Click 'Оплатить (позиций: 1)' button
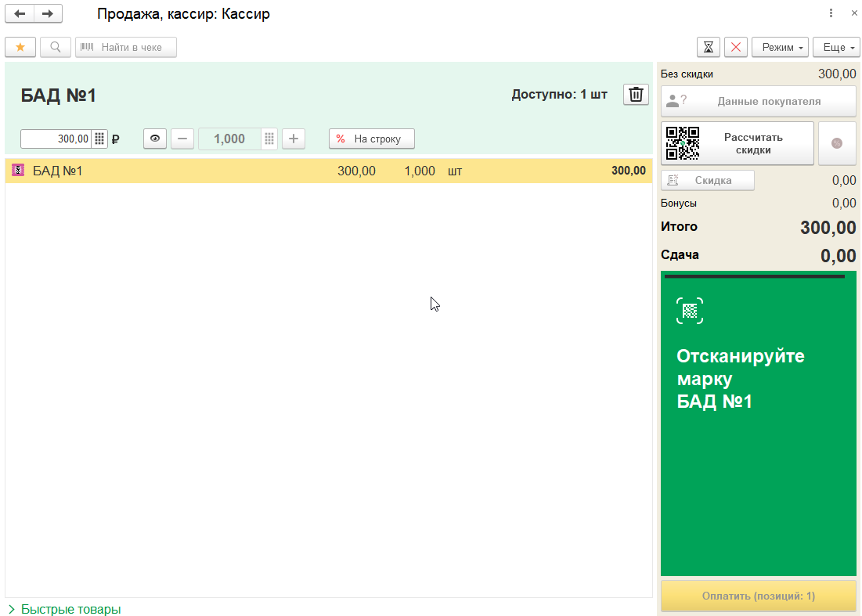The height and width of the screenshot is (616, 862). (x=758, y=596)
